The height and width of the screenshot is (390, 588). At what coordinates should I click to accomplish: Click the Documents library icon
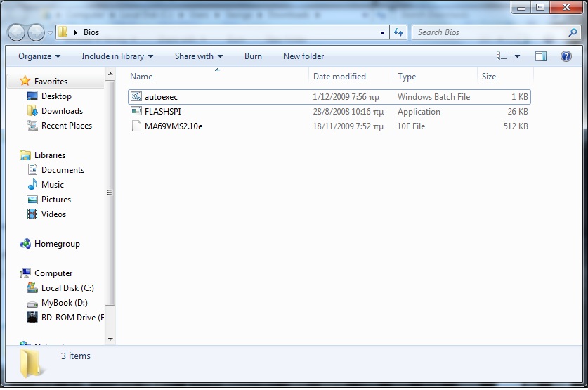coord(32,169)
